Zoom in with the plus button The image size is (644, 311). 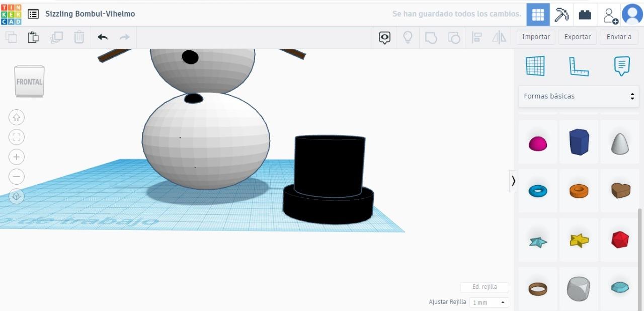pyautogui.click(x=17, y=157)
